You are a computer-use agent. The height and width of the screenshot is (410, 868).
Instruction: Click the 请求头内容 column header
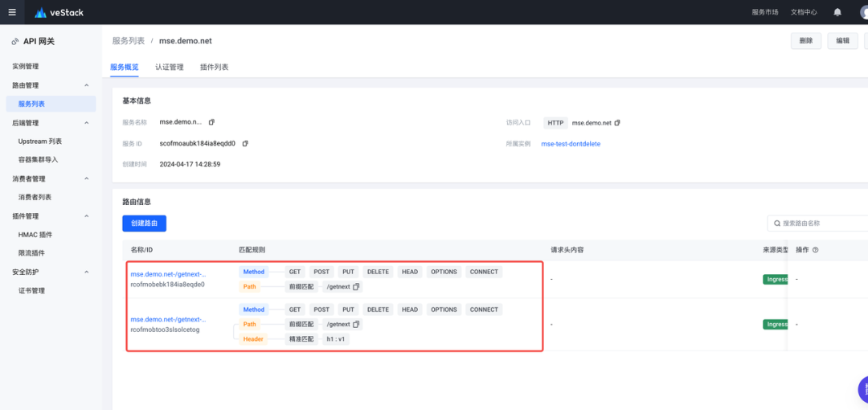pos(567,250)
